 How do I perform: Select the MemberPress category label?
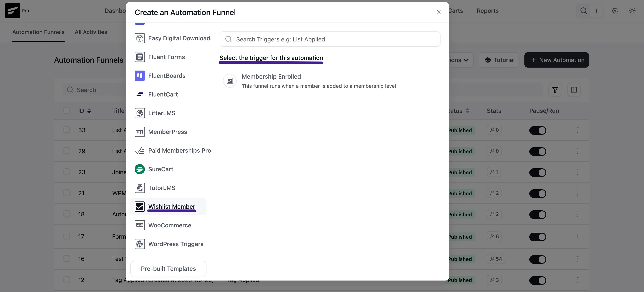[168, 132]
